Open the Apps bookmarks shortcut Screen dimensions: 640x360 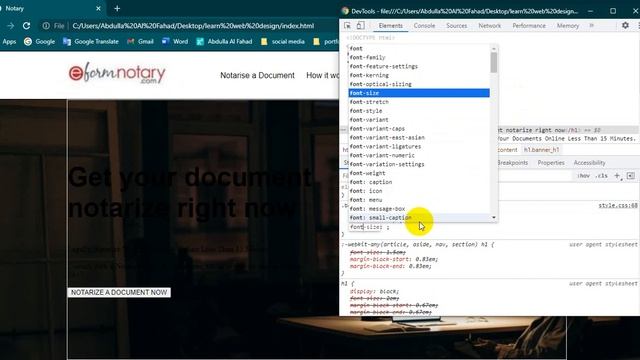click(x=9, y=41)
